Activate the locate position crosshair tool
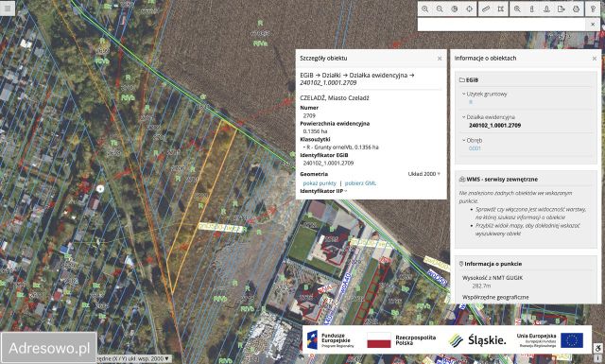The height and width of the screenshot is (364, 605). 469,9
